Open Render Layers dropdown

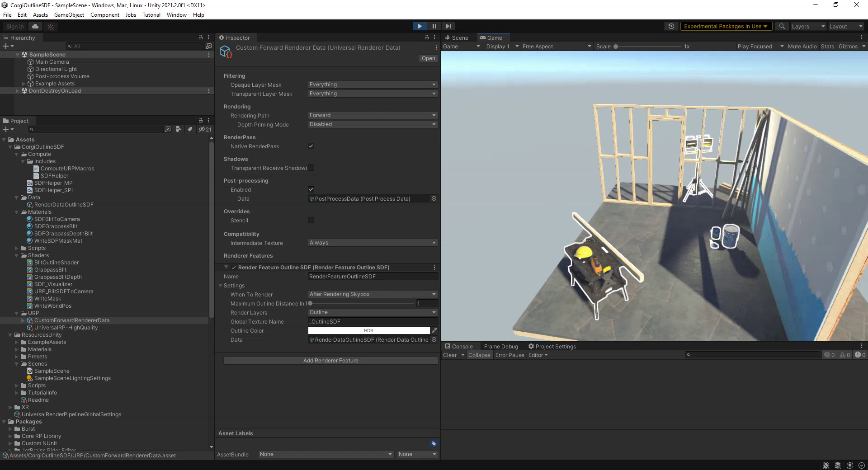point(373,312)
